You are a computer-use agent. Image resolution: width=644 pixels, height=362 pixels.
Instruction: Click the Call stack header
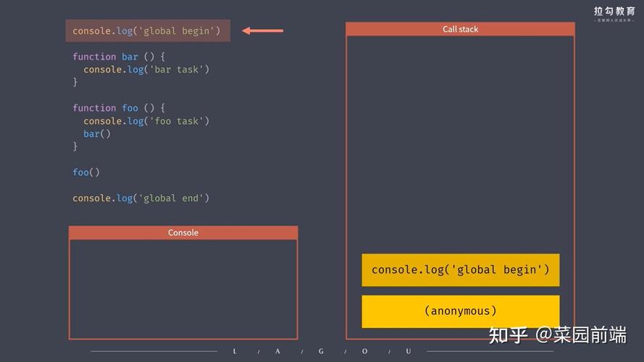(x=460, y=29)
